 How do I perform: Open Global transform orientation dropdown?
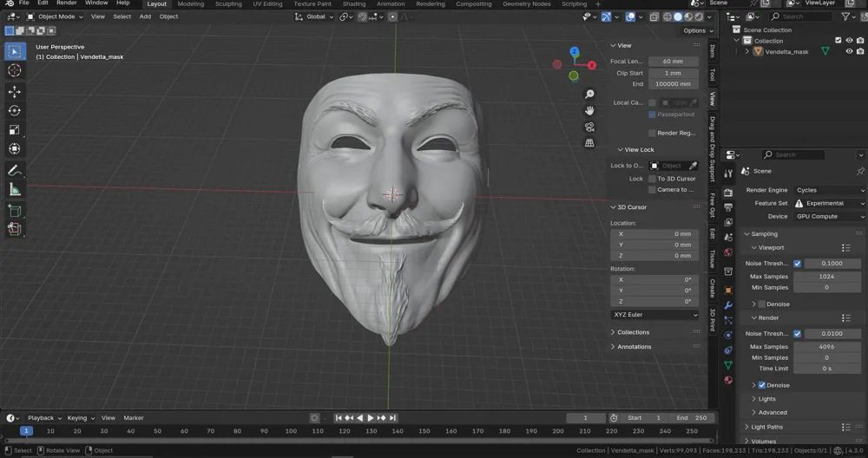pyautogui.click(x=314, y=16)
